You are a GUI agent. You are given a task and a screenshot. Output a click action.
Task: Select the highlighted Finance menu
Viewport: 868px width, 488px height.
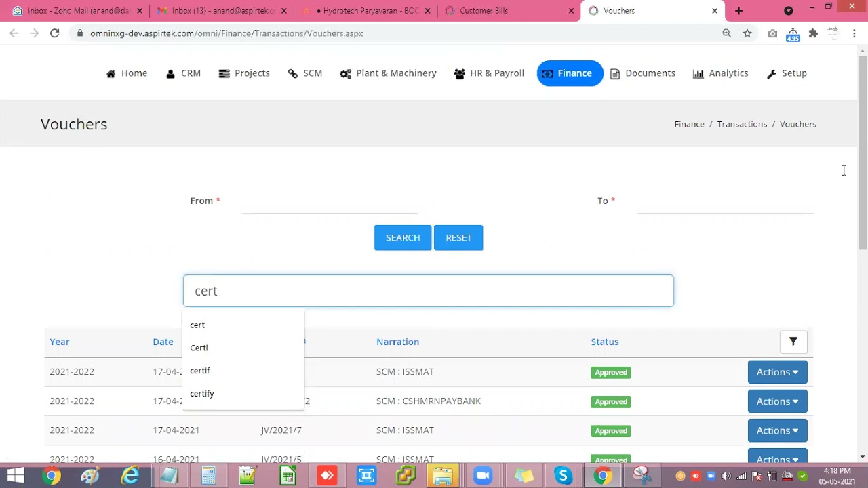570,73
